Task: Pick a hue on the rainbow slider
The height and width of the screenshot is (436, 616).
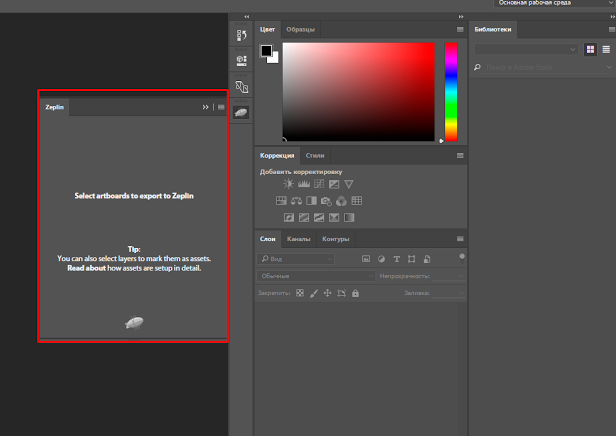Action: click(451, 92)
